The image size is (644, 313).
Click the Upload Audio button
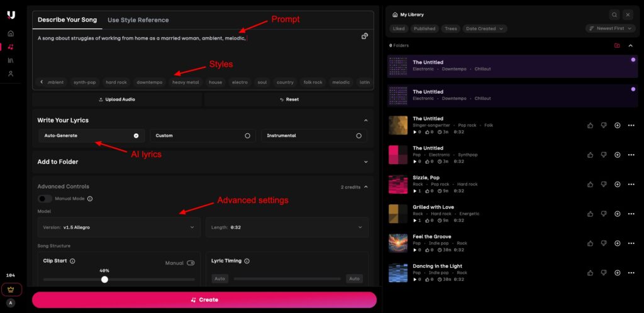(x=117, y=100)
